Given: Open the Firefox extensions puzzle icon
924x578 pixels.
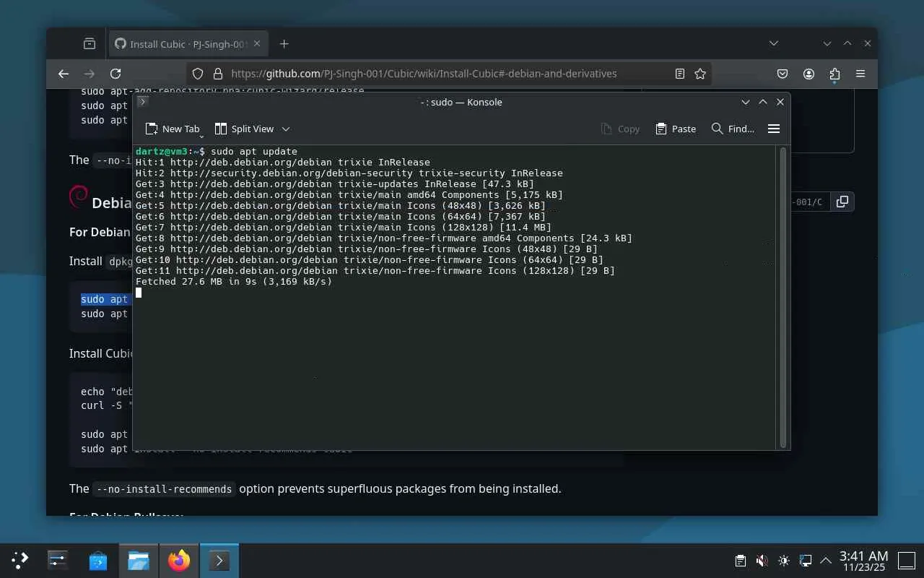Looking at the screenshot, I should tap(834, 74).
